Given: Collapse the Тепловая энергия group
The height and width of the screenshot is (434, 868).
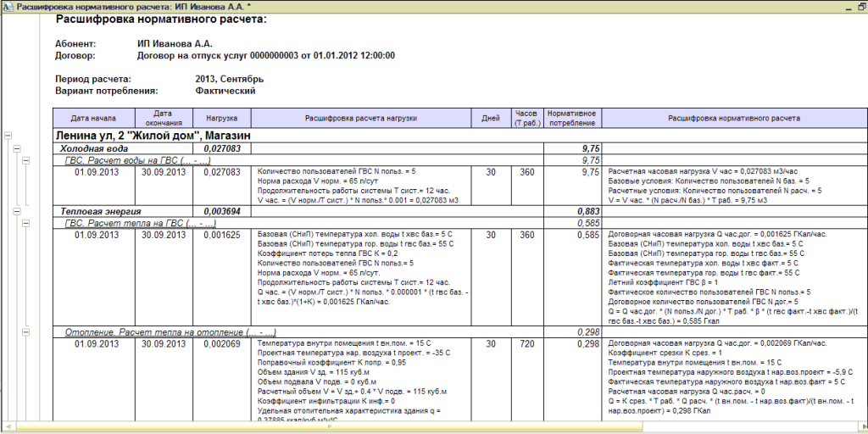Looking at the screenshot, I should point(17,211).
